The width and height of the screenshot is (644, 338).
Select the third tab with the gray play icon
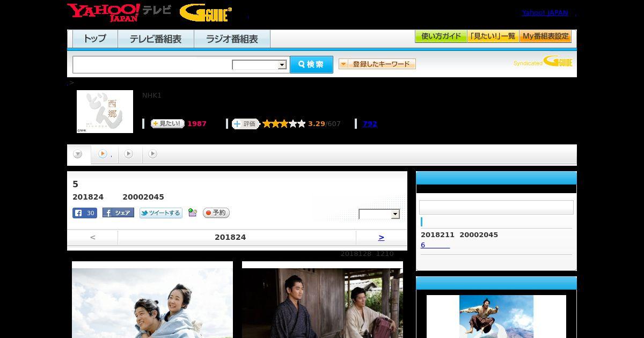coord(129,154)
